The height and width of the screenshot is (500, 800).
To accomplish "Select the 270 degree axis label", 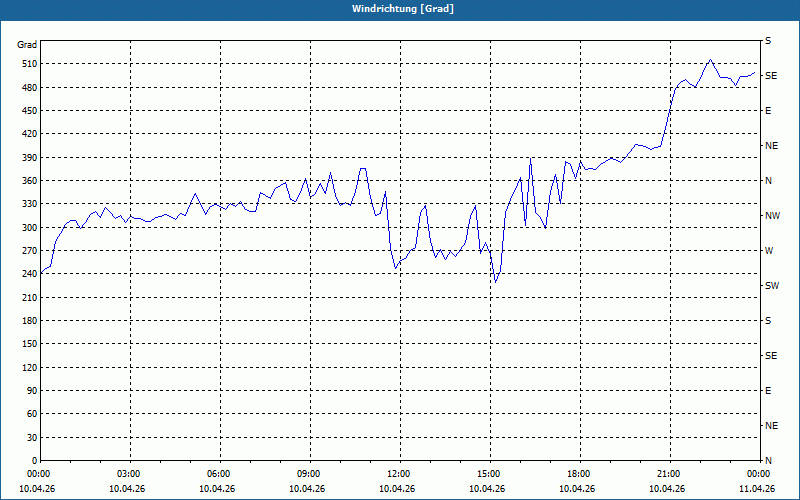I will [x=30, y=251].
